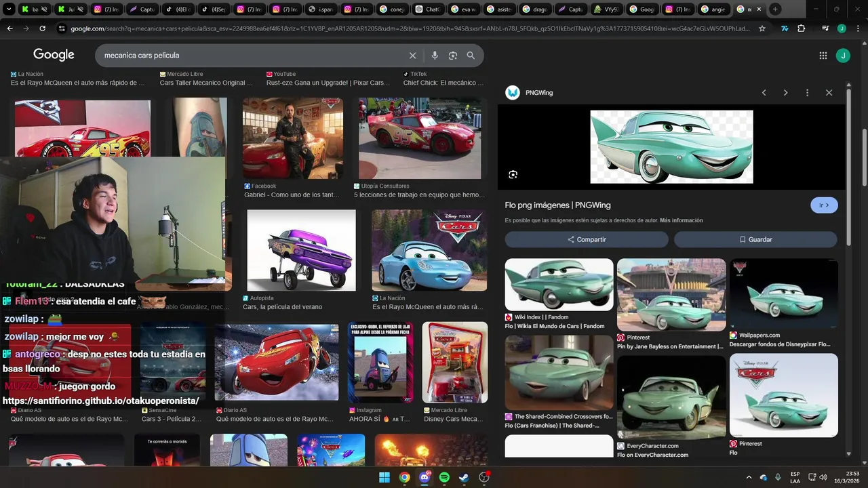This screenshot has height=488, width=868.
Task: Search by image with Google Lens
Action: coord(452,56)
